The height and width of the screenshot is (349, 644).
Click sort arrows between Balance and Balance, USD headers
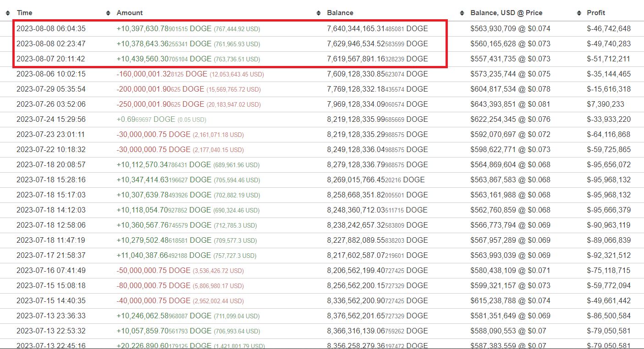pyautogui.click(x=462, y=13)
